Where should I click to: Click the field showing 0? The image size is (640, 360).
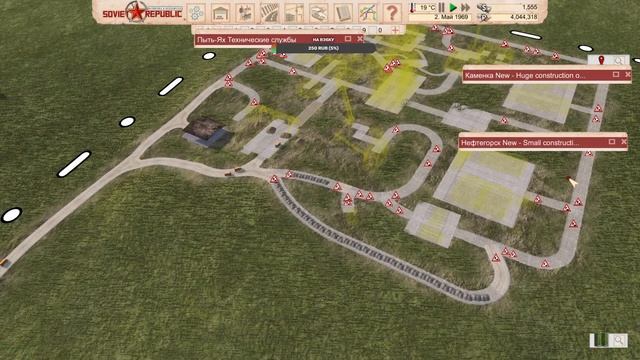(x=380, y=30)
